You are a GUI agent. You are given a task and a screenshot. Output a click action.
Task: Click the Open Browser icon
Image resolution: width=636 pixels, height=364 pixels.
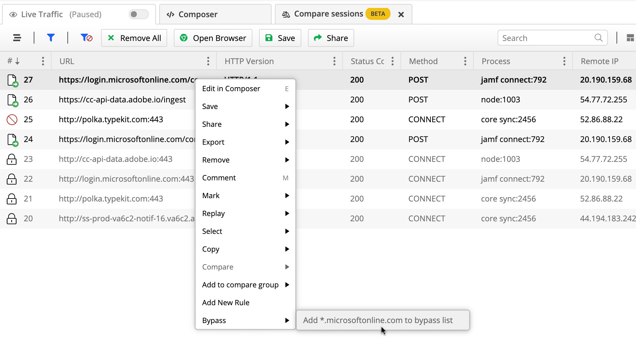pos(214,38)
